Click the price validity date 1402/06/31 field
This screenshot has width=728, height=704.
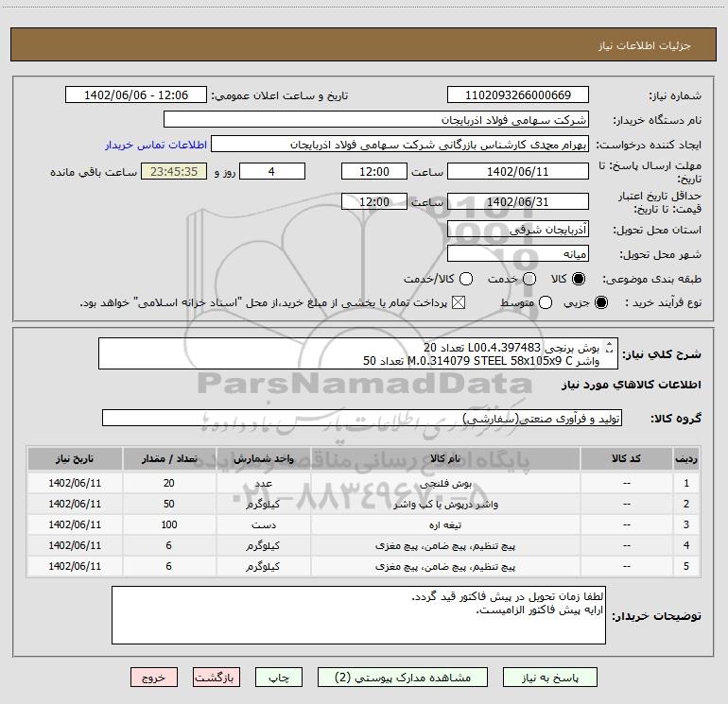pos(518,201)
